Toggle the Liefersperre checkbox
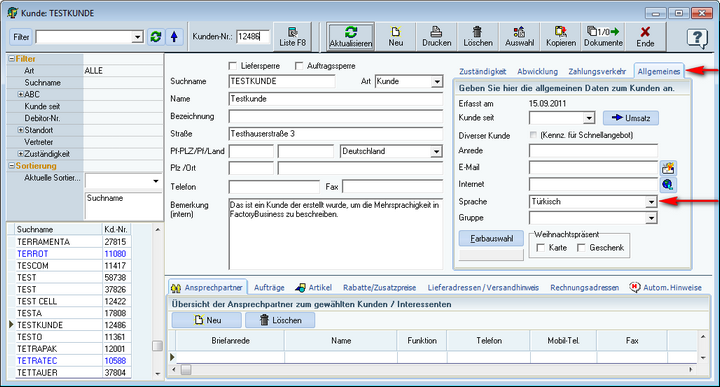The width and height of the screenshot is (720, 387). coord(233,66)
